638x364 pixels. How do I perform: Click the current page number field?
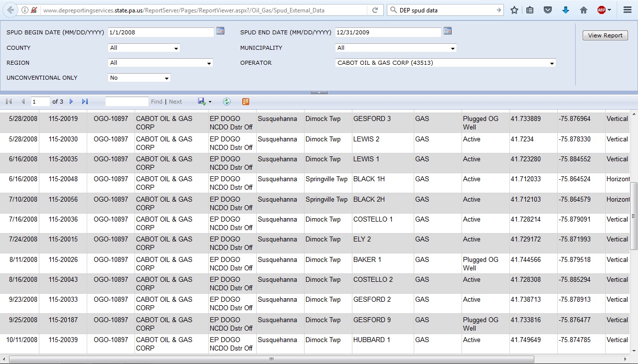40,102
